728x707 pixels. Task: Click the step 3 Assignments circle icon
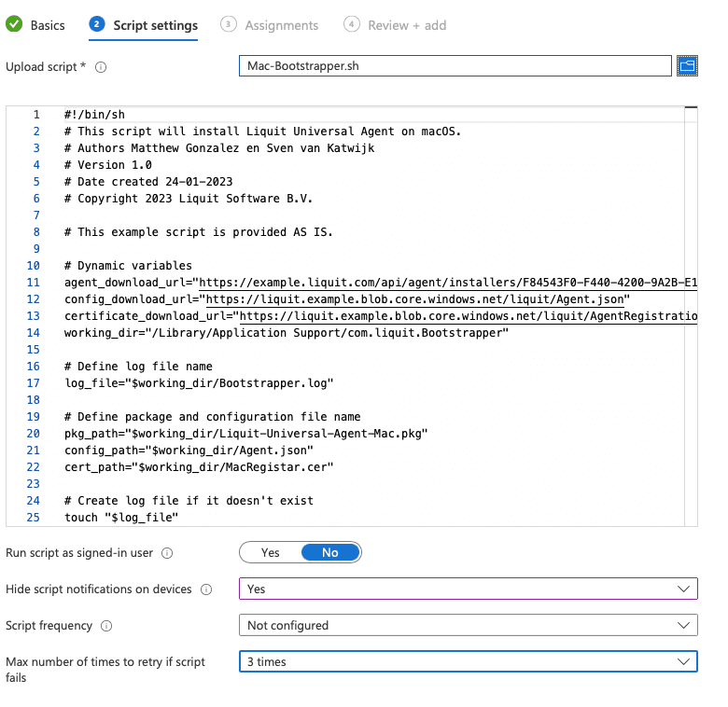pos(229,25)
